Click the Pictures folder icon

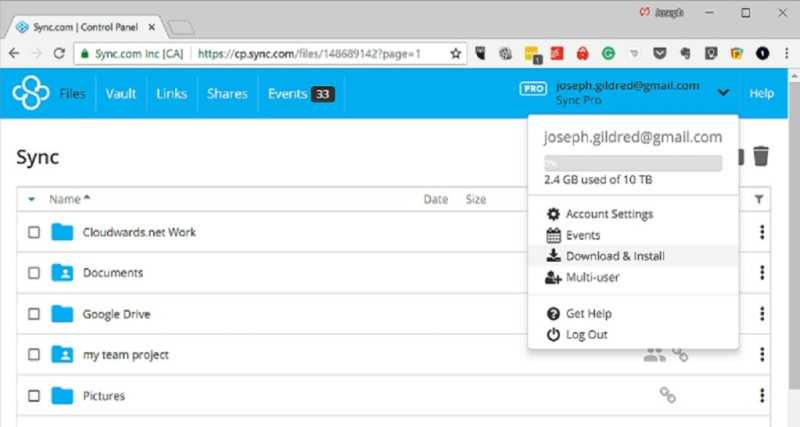(x=62, y=395)
